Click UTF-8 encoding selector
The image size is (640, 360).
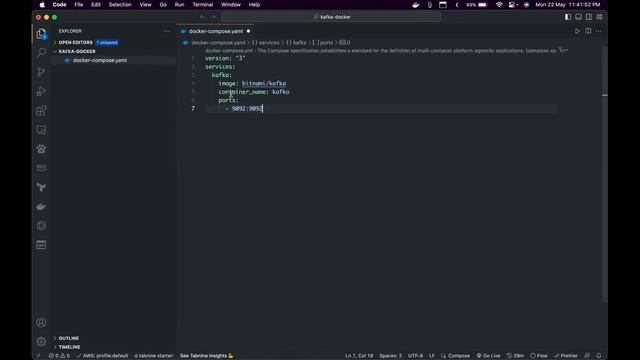416,356
